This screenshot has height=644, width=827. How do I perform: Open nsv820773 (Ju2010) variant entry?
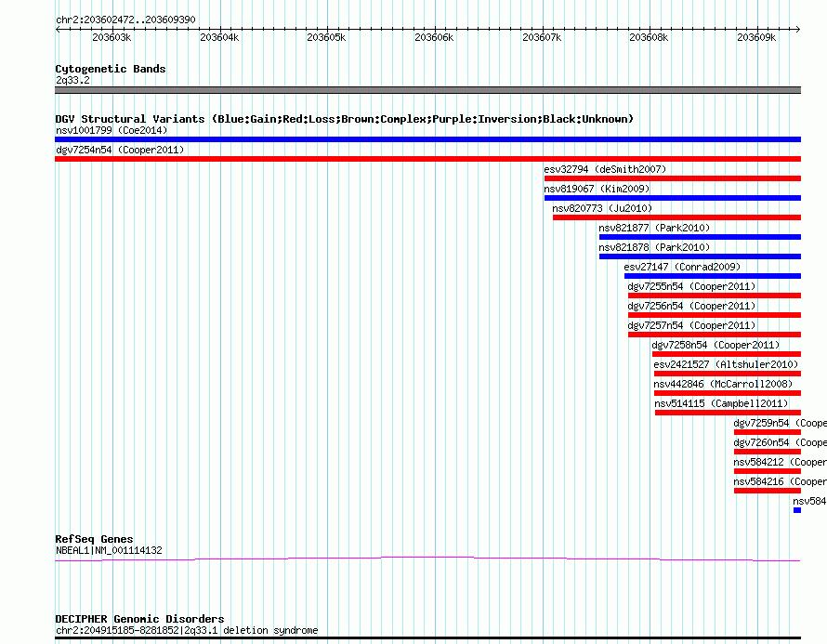click(602, 208)
